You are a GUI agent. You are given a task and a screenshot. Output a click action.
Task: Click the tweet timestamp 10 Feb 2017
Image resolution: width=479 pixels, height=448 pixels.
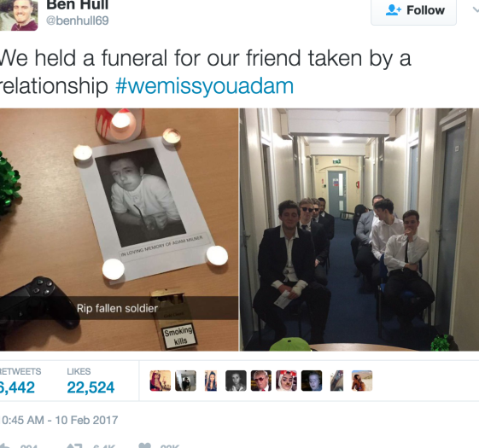click(x=60, y=420)
